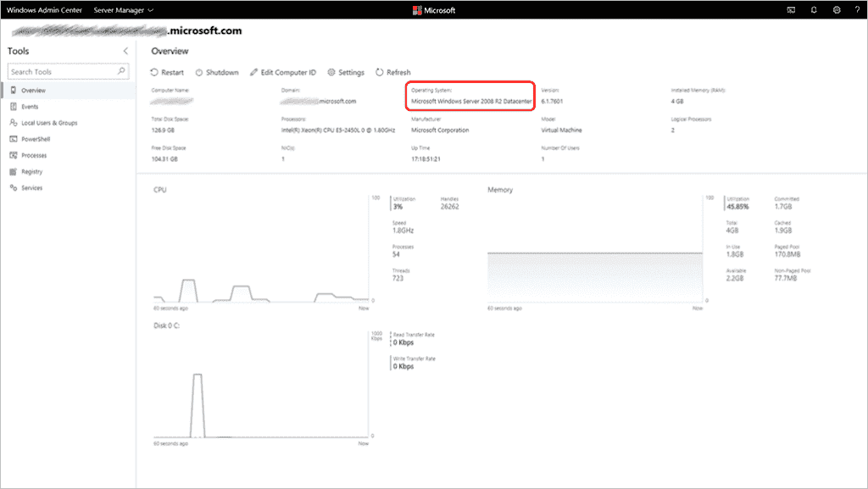Screen dimensions: 868x489
Task: Click the PowerShell console icon in header
Action: (x=792, y=10)
